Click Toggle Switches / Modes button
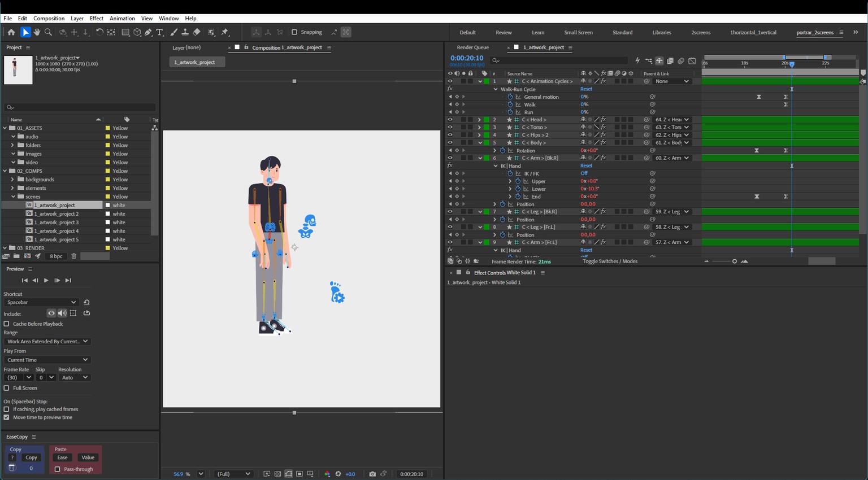Screen dimensions: 868x480 610,261
